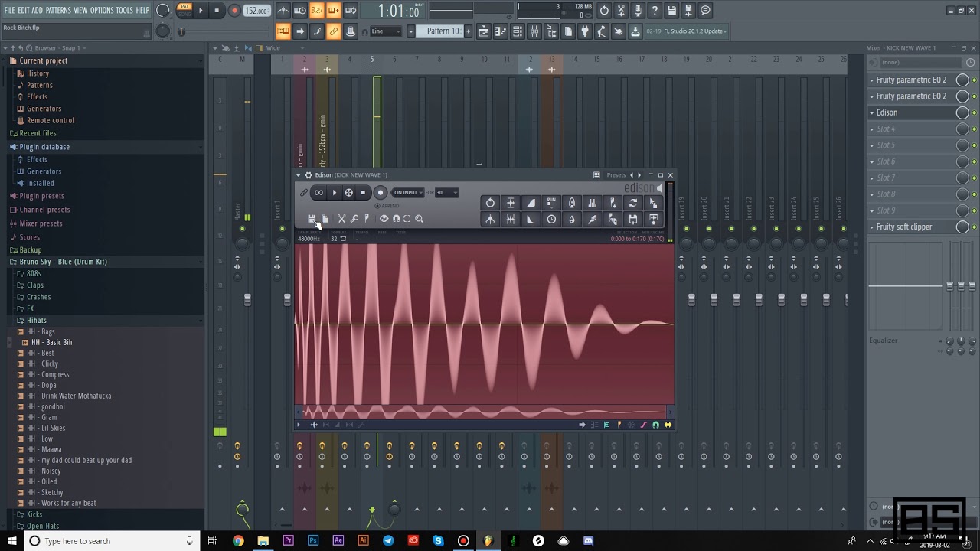Screen dimensions: 980x551
Task: Collapse the Hihats folder in browser
Action: (36, 321)
